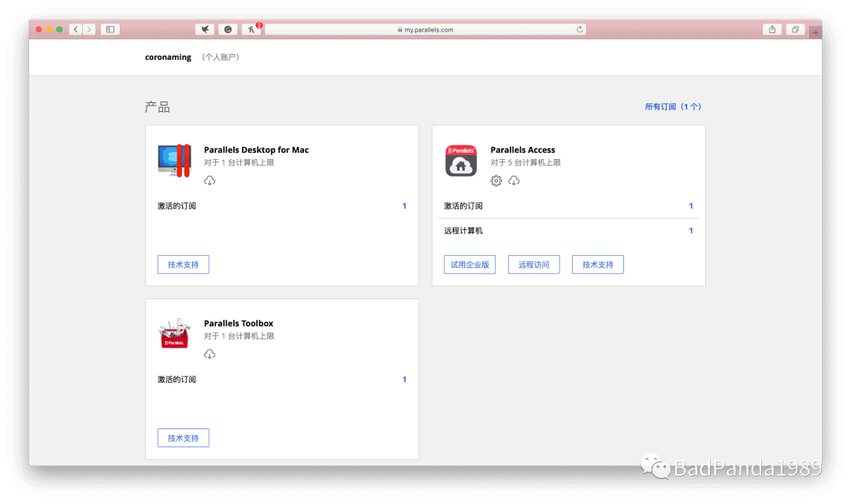Screen dimensions: 851x504
Task: Click 技术支持 under Parallels Desktop
Action: click(x=184, y=265)
